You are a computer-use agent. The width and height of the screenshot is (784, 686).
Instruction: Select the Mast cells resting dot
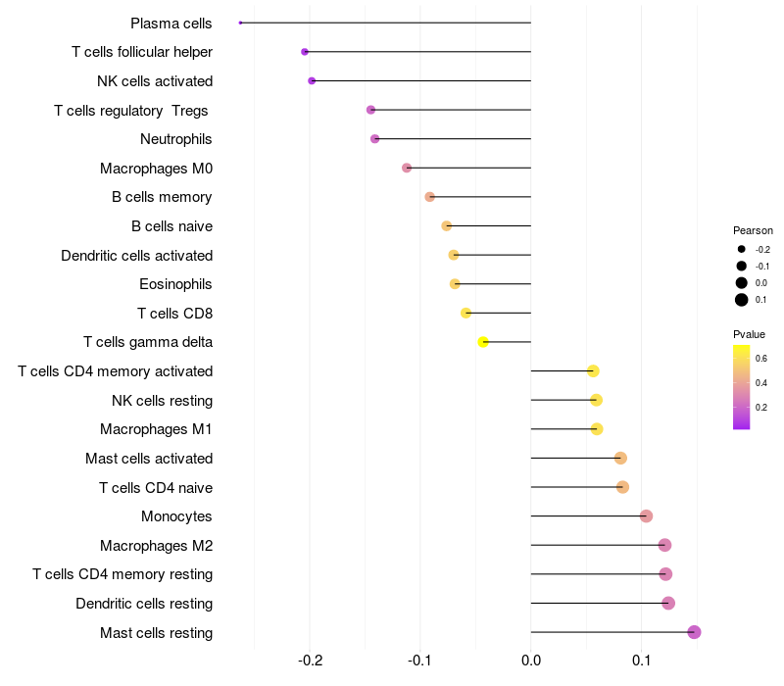tap(694, 632)
